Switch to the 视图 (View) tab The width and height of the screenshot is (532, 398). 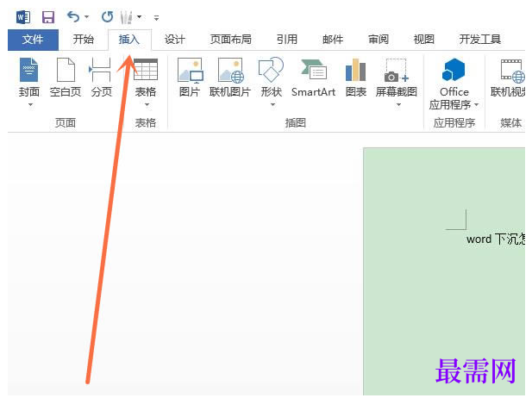coord(423,40)
